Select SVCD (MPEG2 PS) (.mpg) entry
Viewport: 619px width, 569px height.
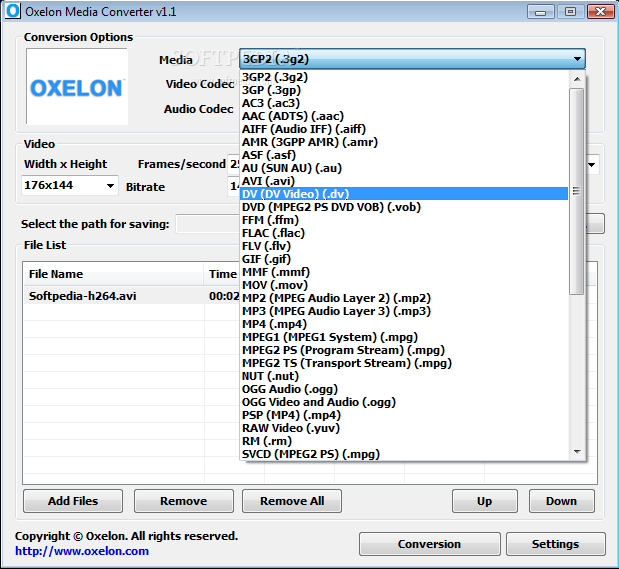click(404, 454)
